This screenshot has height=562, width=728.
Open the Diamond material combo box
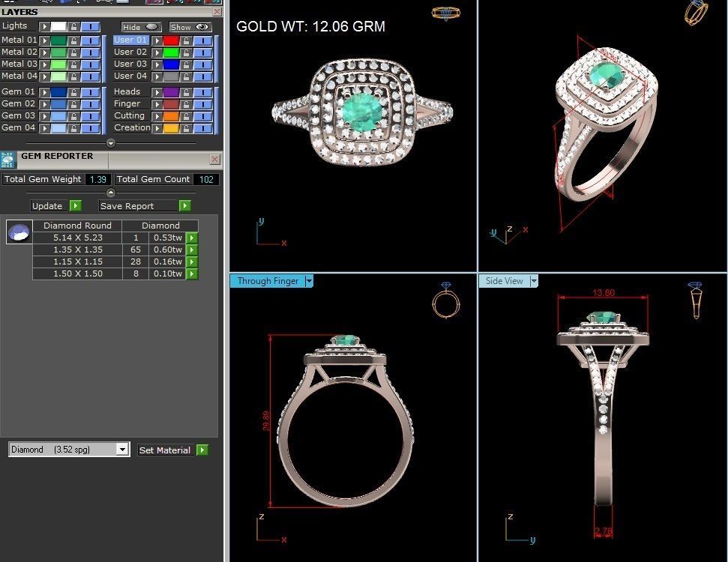click(x=69, y=450)
